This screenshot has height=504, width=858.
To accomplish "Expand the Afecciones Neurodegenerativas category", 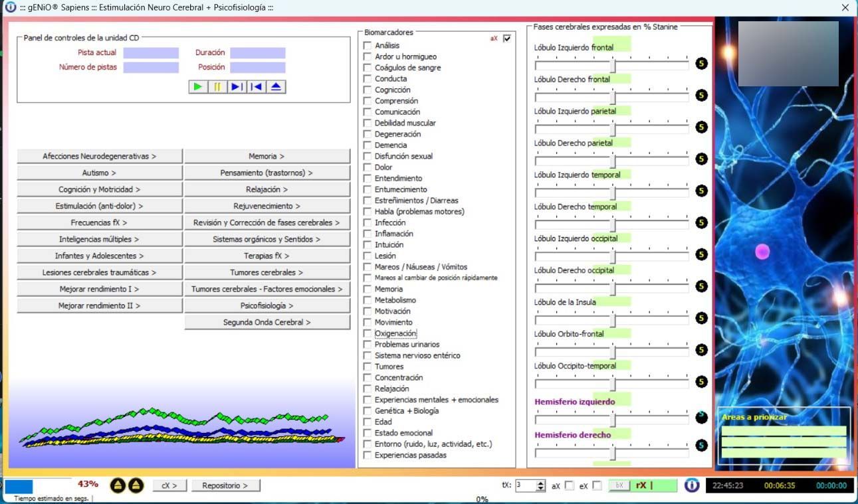I will point(100,156).
